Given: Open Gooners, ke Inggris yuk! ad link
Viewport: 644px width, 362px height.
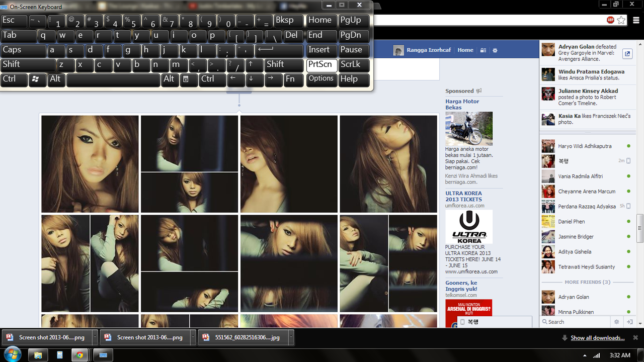Looking at the screenshot, I should pos(461,286).
